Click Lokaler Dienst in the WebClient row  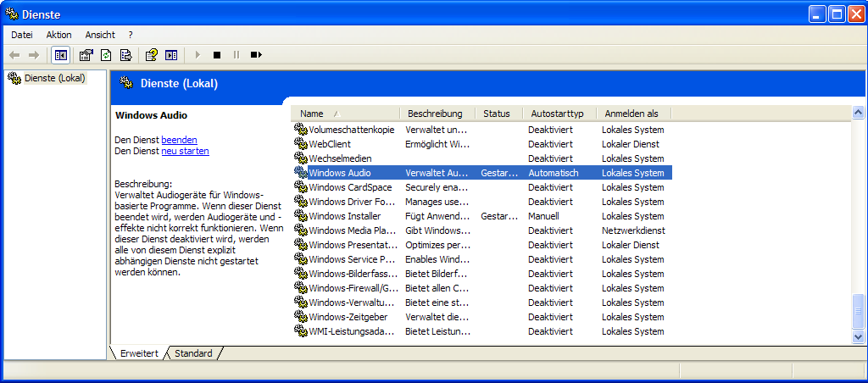click(x=631, y=144)
